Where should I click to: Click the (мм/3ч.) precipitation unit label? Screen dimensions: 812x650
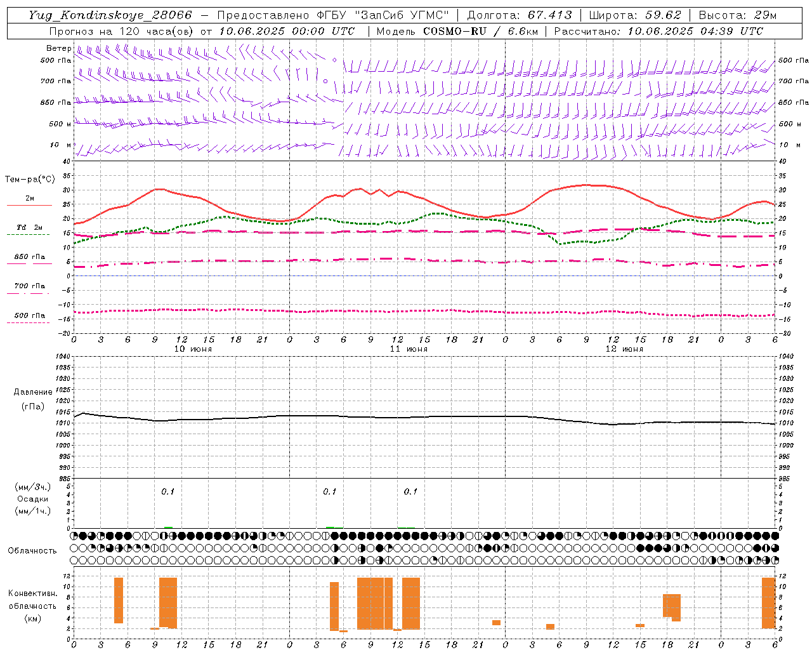(x=33, y=487)
